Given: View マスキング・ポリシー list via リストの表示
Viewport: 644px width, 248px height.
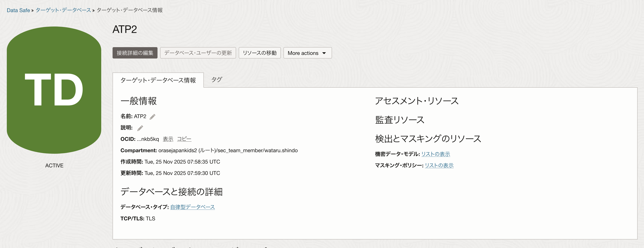Looking at the screenshot, I should 439,165.
